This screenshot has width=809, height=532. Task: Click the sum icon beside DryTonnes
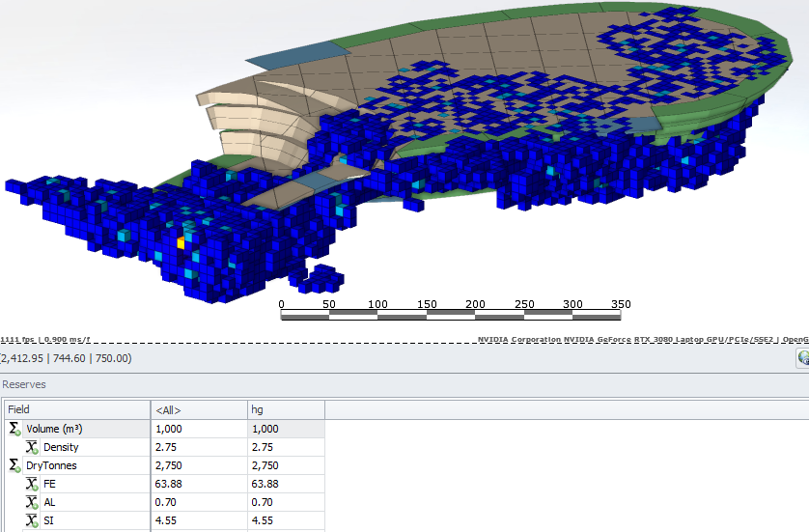14,465
